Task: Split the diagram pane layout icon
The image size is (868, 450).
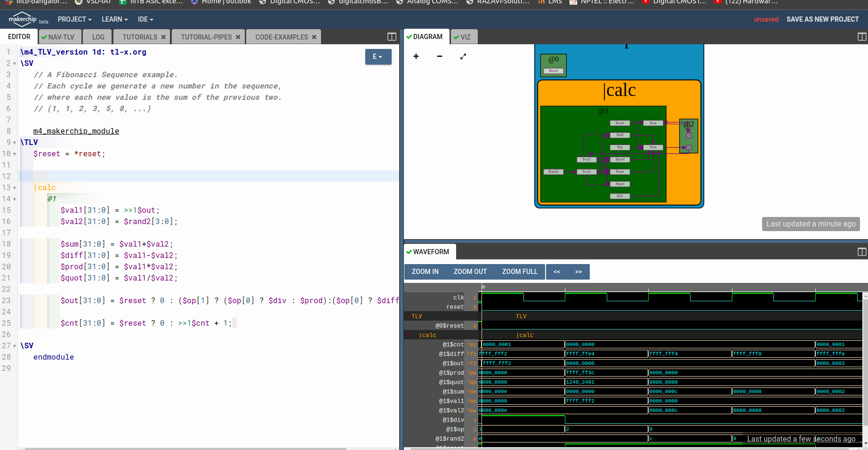Action: (x=862, y=37)
